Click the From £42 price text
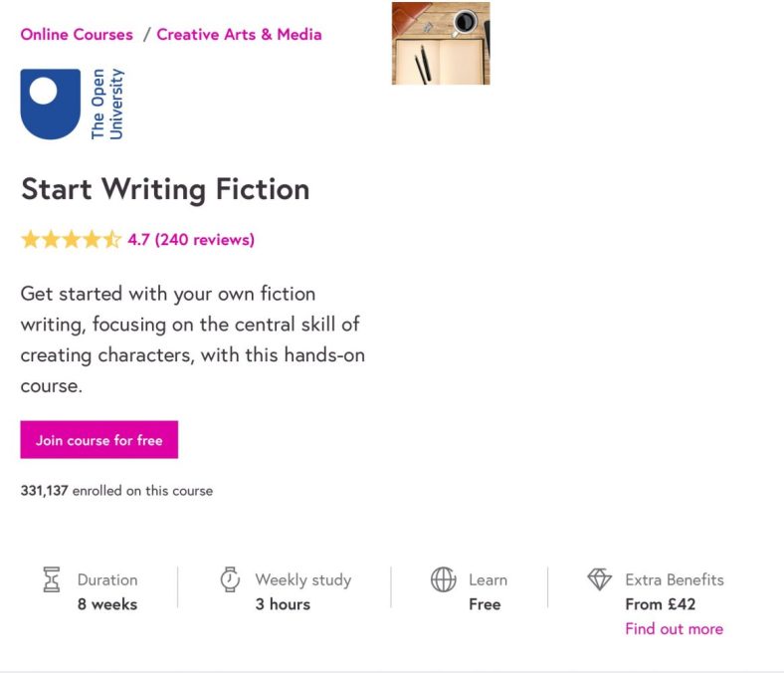This screenshot has width=784, height=673. point(660,604)
